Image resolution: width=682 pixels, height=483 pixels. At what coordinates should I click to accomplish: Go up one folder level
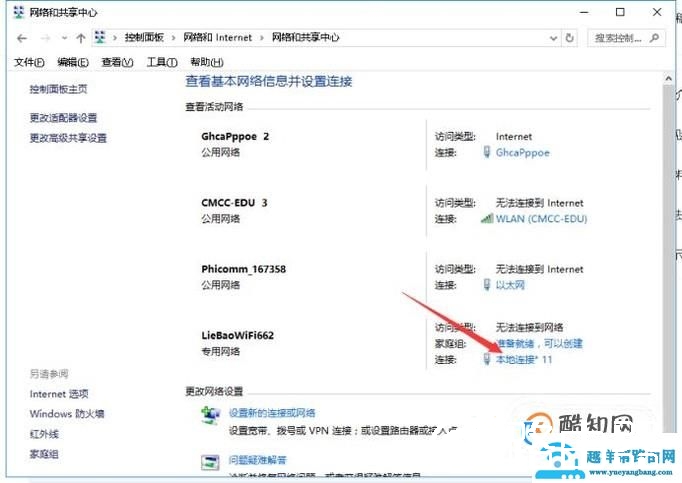(x=80, y=38)
